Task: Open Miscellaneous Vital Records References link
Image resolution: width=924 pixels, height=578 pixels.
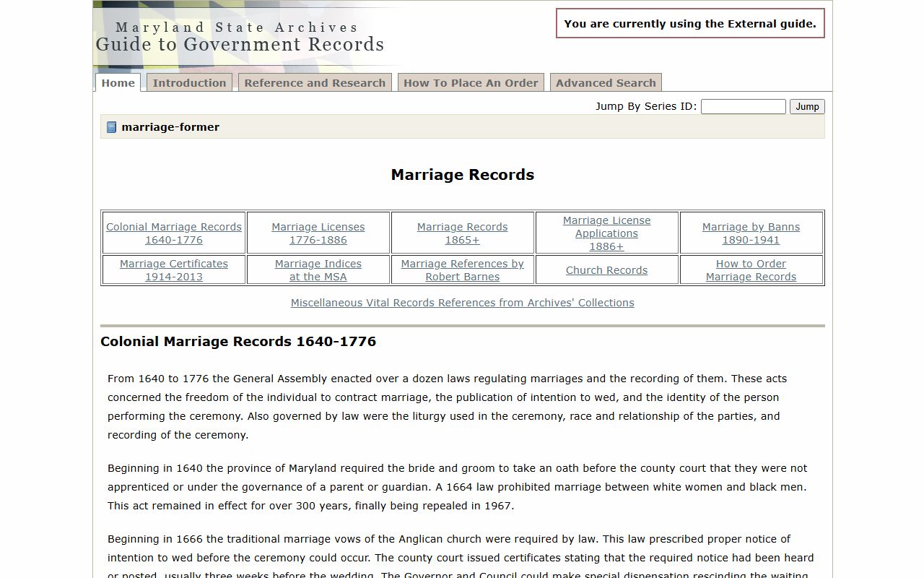Action: click(x=463, y=303)
